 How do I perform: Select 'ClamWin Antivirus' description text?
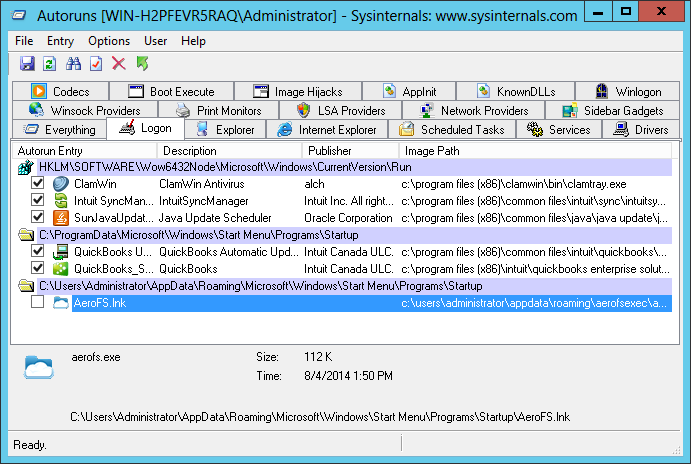pyautogui.click(x=202, y=184)
